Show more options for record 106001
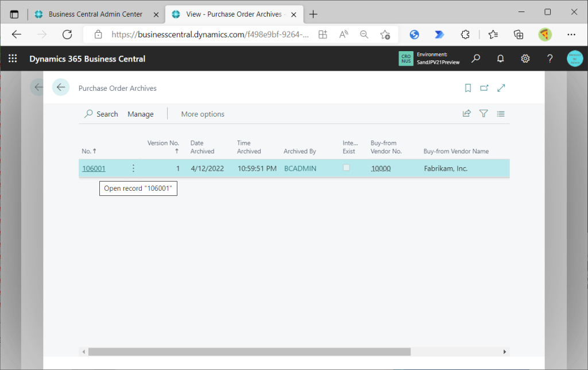Screen dimensions: 588x370 click(x=133, y=168)
